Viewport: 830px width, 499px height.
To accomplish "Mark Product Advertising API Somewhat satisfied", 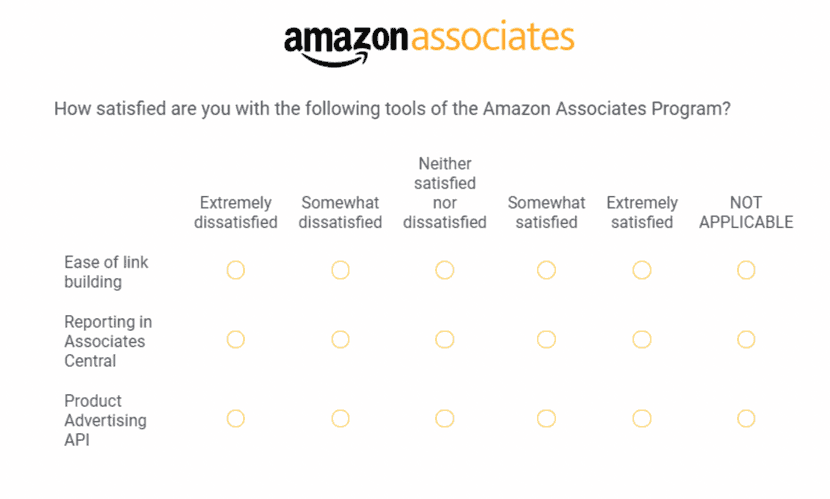I will click(x=546, y=418).
